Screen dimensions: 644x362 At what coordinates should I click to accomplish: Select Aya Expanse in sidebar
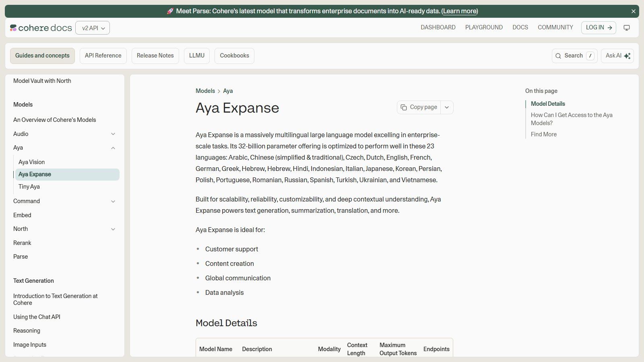[67, 175]
